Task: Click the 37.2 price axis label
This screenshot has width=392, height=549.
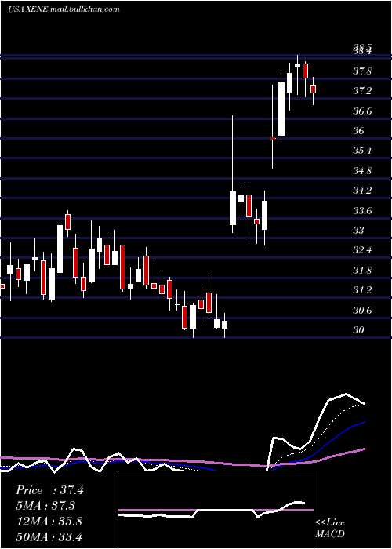Action: (x=362, y=92)
